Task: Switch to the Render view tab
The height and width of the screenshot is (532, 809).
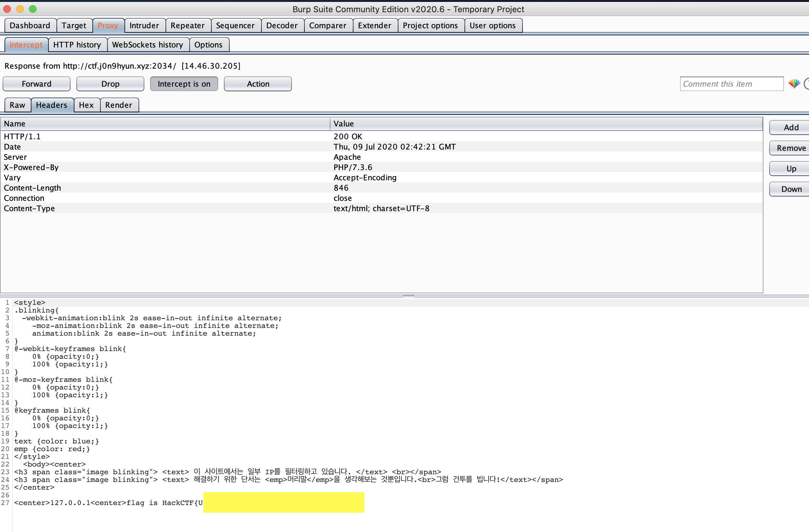Action: (x=119, y=105)
